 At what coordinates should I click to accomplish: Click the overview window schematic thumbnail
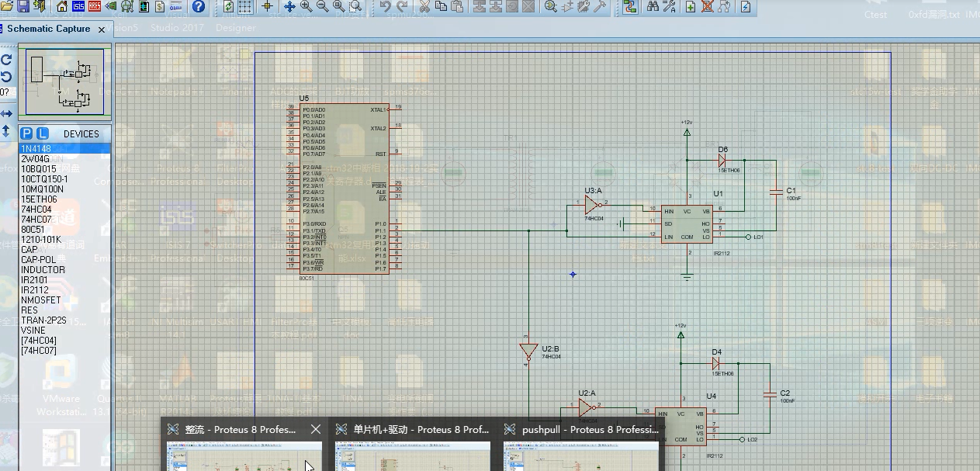tap(65, 81)
